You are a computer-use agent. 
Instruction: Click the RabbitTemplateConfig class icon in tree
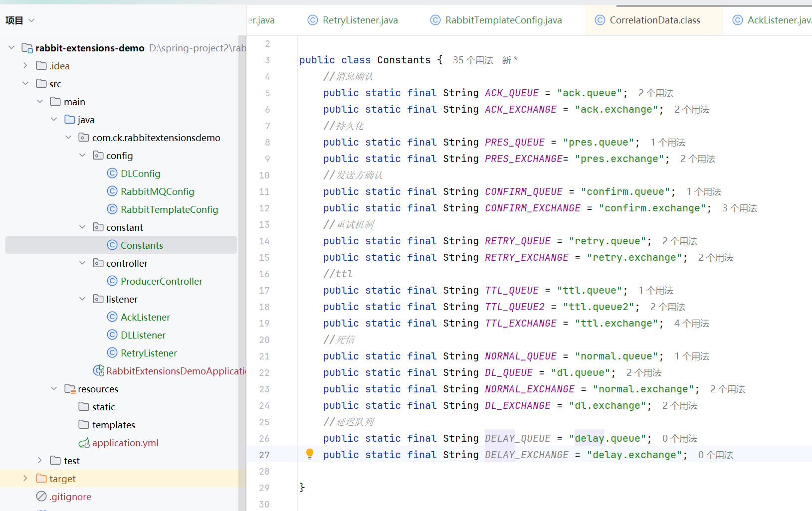pyautogui.click(x=112, y=209)
